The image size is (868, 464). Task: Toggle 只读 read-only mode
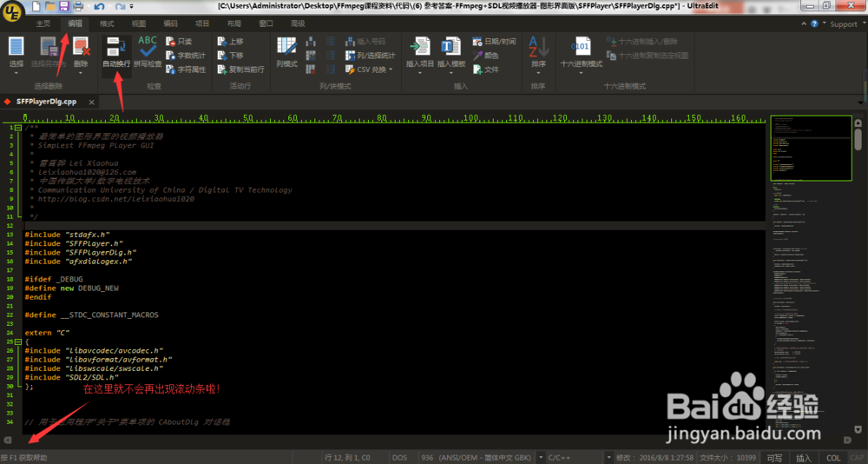click(179, 42)
